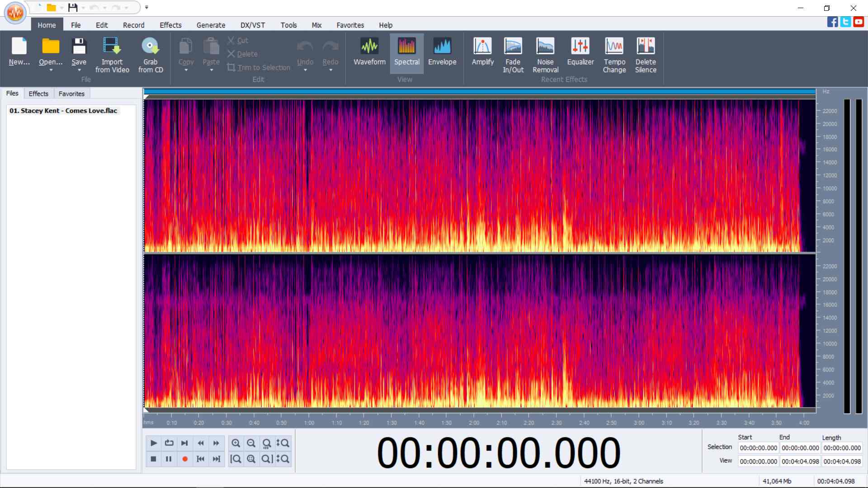The image size is (868, 488).
Task: Click Grab from CD icon
Action: click(150, 47)
